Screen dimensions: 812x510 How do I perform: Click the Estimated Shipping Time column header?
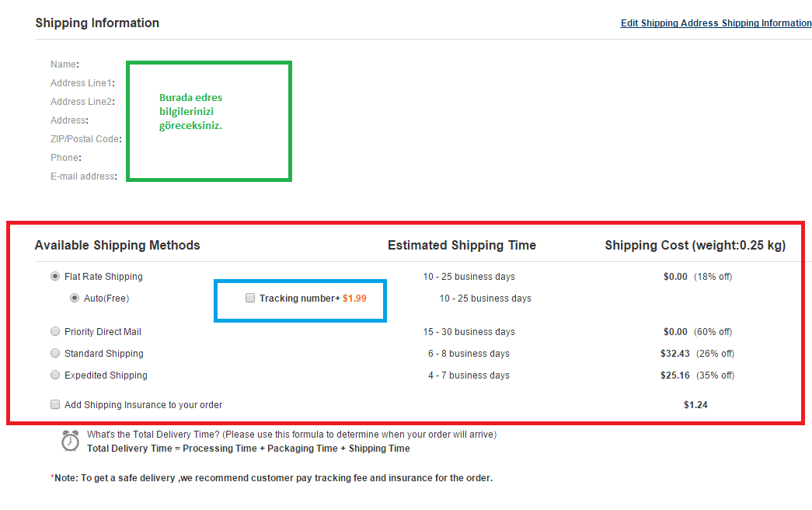[x=462, y=245]
